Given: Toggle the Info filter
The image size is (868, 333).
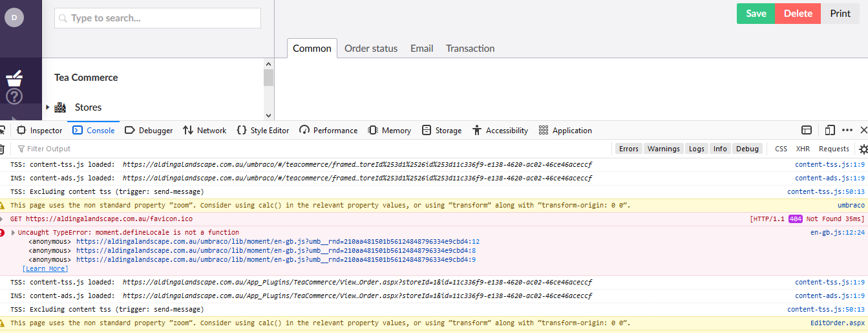Looking at the screenshot, I should click(720, 149).
